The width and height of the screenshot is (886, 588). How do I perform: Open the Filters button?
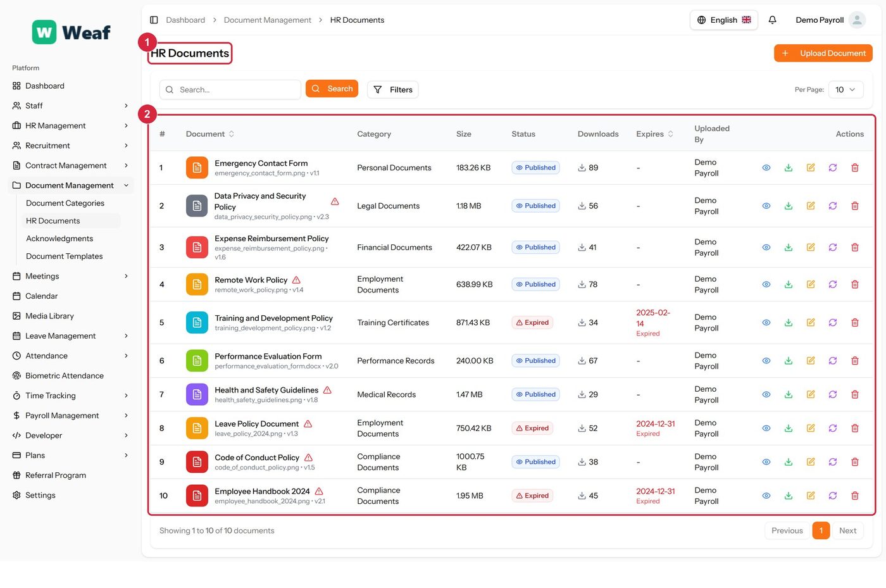(x=392, y=90)
